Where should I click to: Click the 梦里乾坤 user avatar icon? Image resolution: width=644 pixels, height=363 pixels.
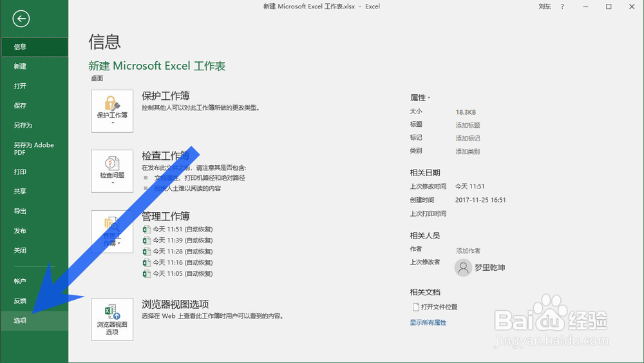click(463, 268)
